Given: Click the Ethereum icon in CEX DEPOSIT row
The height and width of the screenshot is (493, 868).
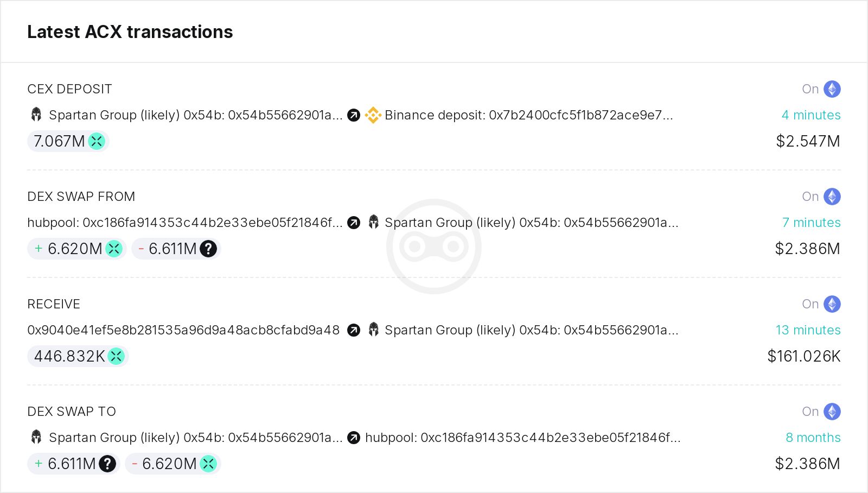Looking at the screenshot, I should pos(832,89).
